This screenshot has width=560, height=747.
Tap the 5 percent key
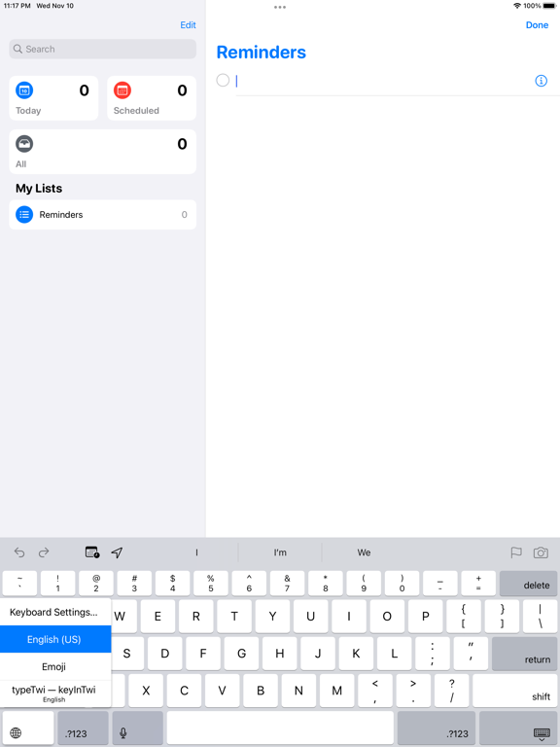[211, 584]
